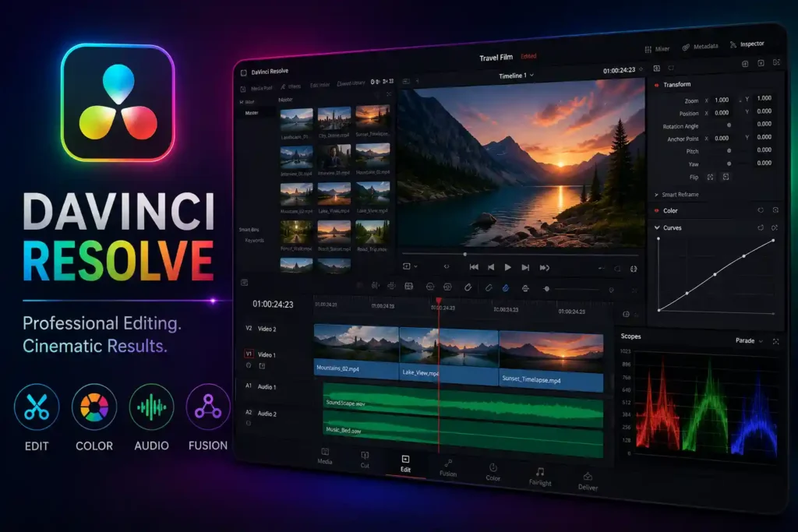Select the Road_Trip.mov thumbnail
This screenshot has height=532, width=798.
[x=373, y=232]
